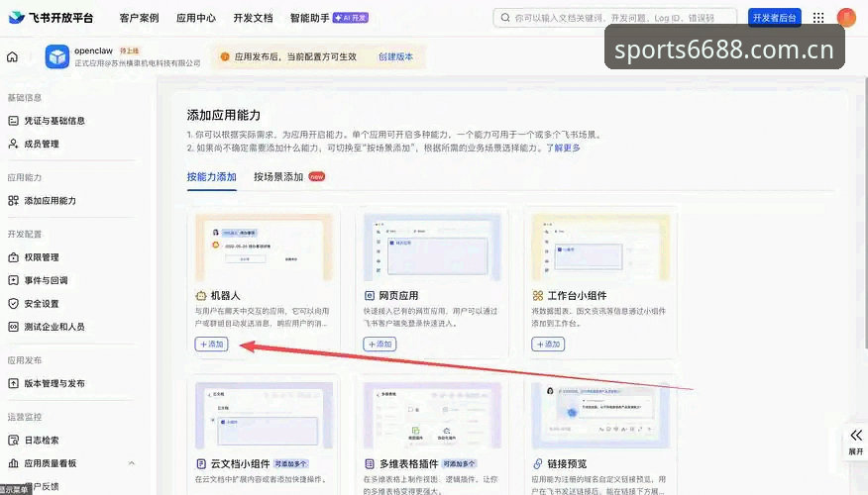Open 添加应用能力 in sidebar
The image size is (868, 495).
pos(42,201)
